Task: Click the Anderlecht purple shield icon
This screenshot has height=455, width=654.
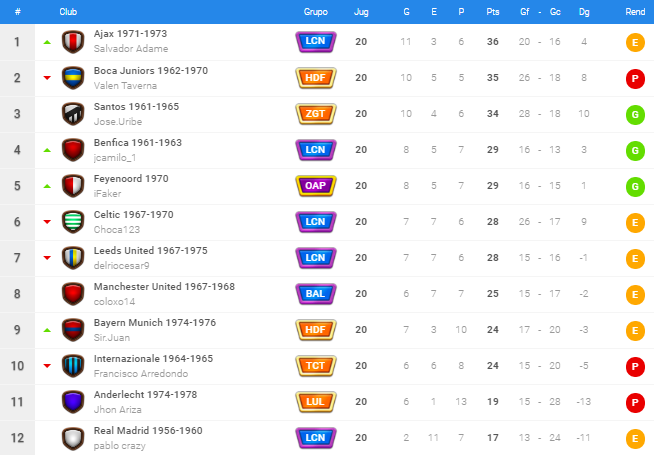Action: tap(73, 402)
